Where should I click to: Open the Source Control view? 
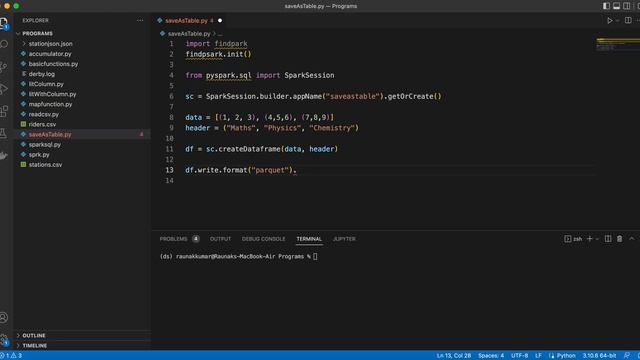(4, 66)
